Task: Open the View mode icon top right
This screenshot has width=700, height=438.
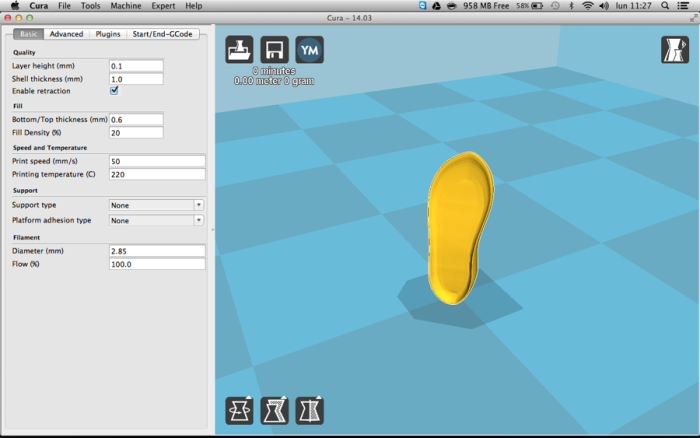Action: pos(675,50)
